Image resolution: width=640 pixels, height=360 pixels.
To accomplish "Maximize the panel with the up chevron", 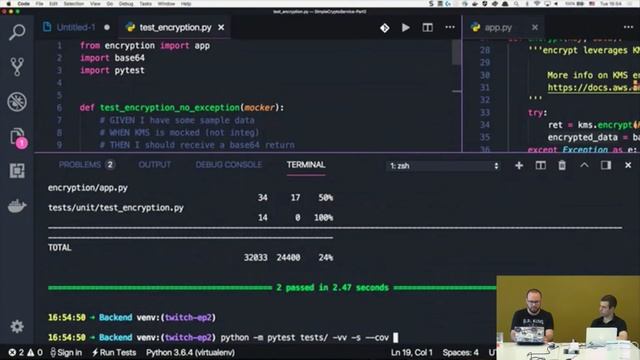I will 584,165.
